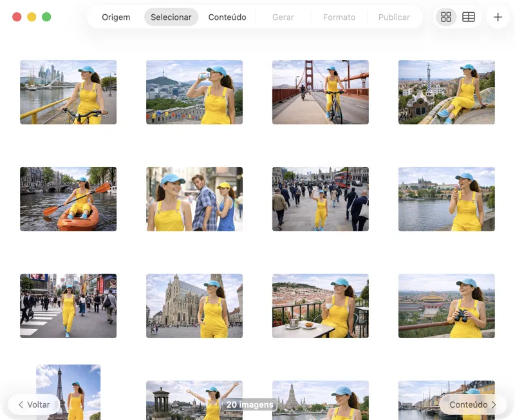This screenshot has width=515, height=420.
Task: Select the photo with binoculars
Action: coord(447,306)
